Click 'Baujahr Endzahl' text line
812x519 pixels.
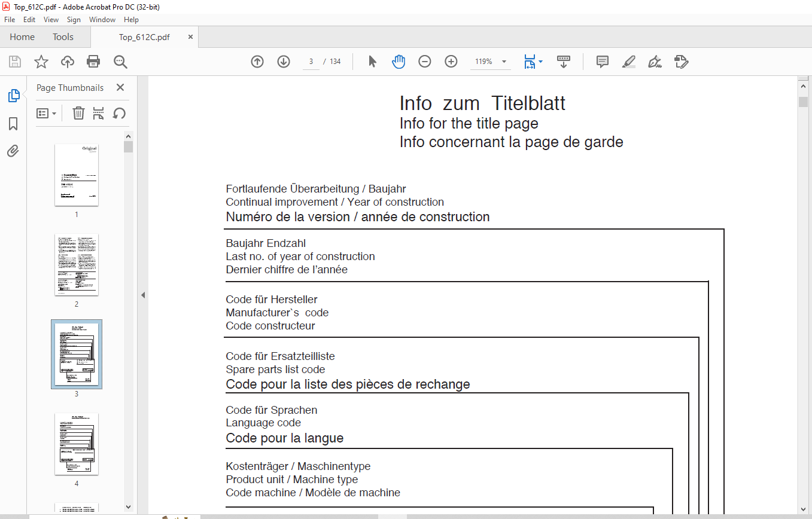pyautogui.click(x=266, y=243)
